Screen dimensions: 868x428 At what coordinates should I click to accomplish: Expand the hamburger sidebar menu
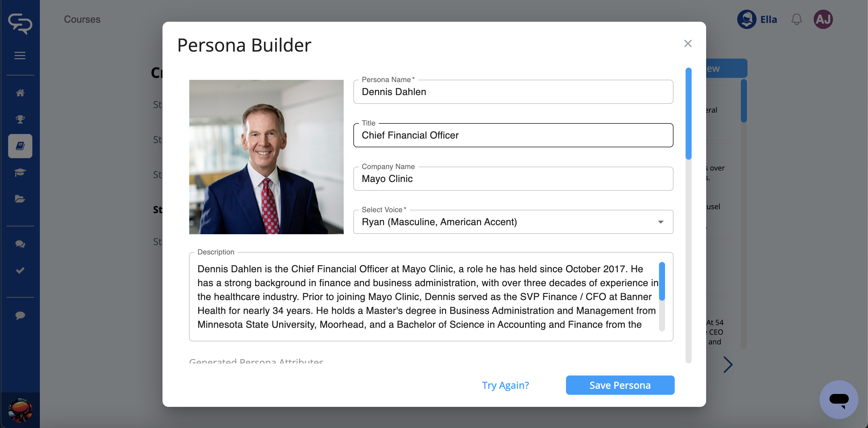(20, 56)
